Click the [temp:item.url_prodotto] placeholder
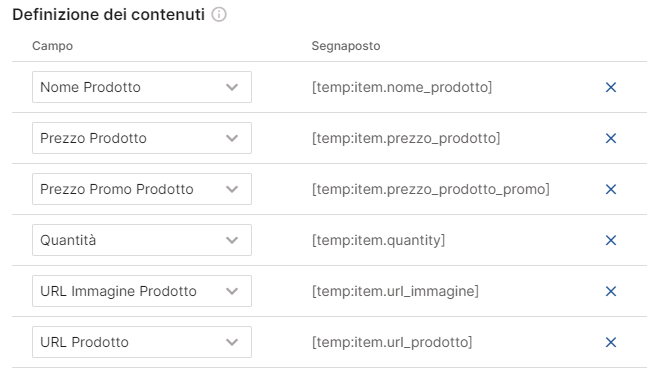 [x=392, y=342]
